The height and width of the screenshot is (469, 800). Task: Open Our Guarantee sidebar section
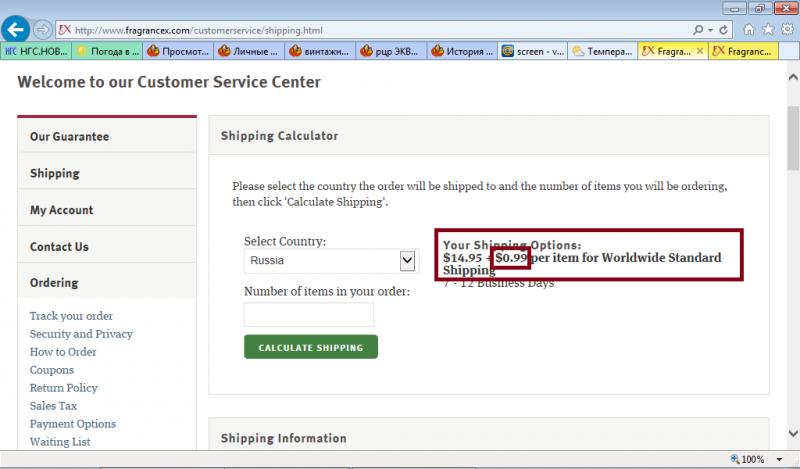(x=69, y=137)
